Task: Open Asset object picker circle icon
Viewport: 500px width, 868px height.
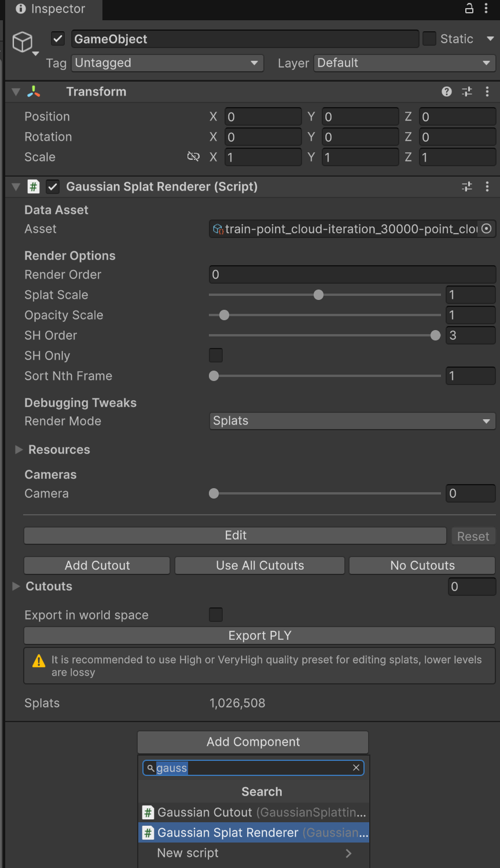Action: click(x=487, y=229)
